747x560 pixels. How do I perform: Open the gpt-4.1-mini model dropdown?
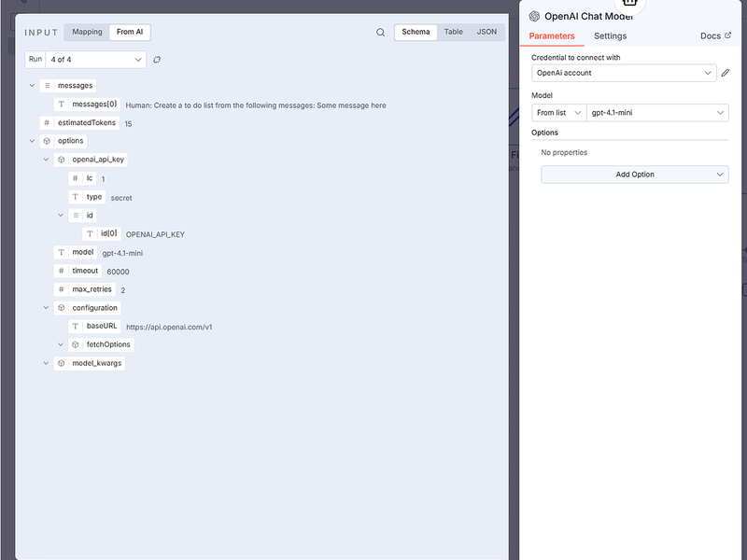[657, 113]
